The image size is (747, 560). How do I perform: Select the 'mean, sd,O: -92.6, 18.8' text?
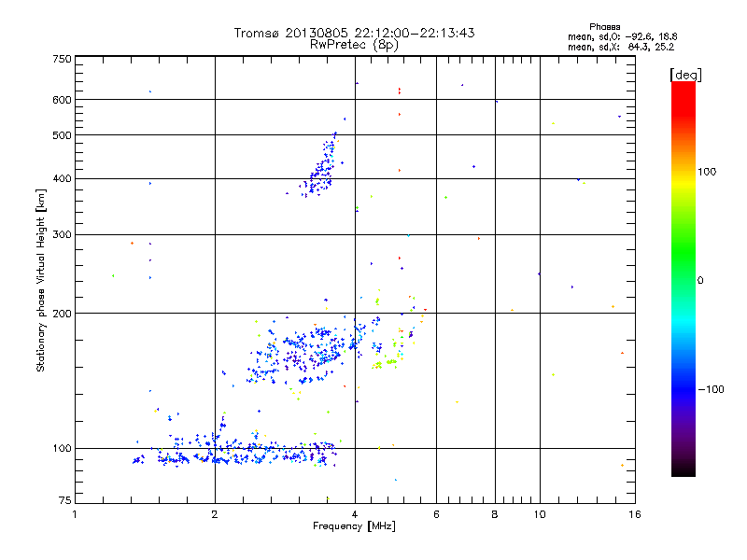[x=622, y=36]
